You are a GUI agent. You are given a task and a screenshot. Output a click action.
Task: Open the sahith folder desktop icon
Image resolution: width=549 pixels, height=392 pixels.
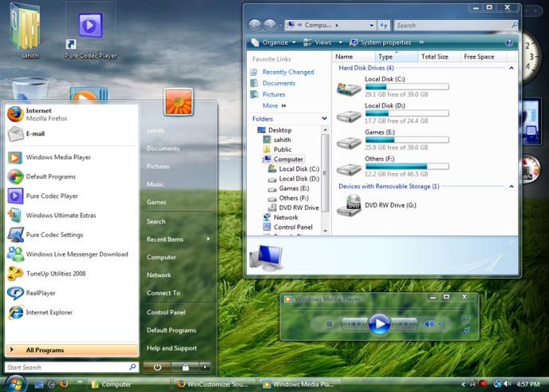pos(26,31)
